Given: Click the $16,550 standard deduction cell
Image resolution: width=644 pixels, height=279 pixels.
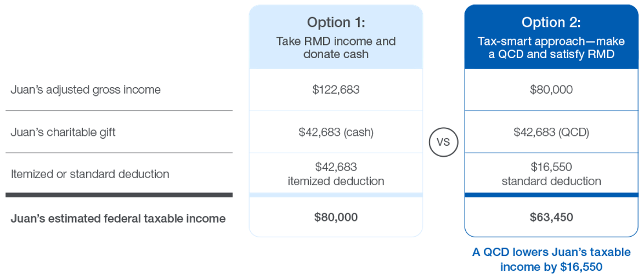Looking at the screenshot, I should tap(551, 174).
